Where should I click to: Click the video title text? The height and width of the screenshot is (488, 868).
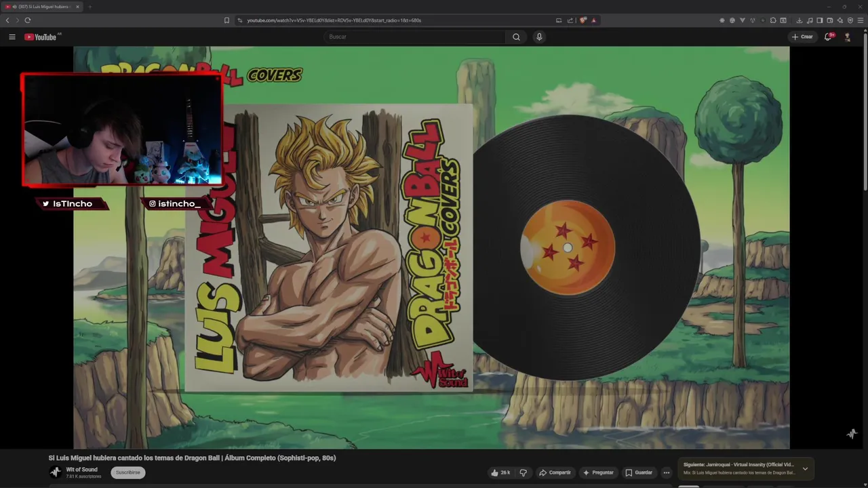[192, 457]
